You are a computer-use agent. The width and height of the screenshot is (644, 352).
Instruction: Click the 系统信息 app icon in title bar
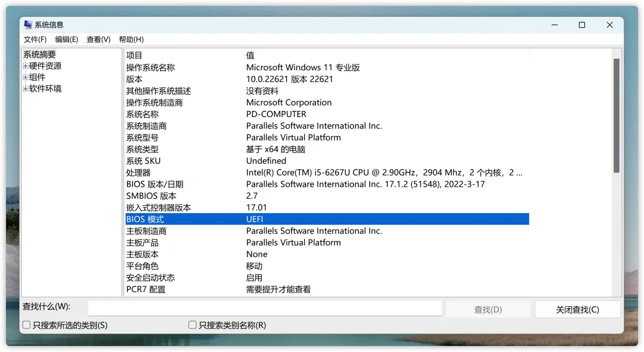tap(28, 25)
